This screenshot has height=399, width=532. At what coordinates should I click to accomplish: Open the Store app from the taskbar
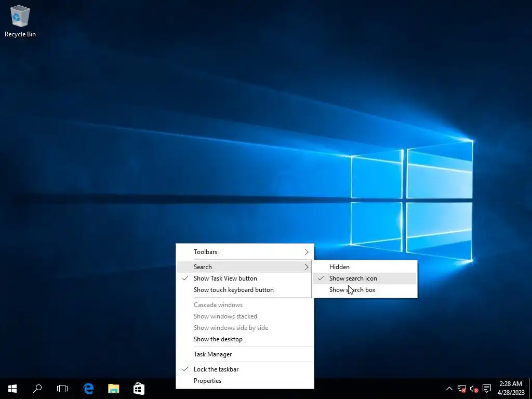click(x=139, y=389)
